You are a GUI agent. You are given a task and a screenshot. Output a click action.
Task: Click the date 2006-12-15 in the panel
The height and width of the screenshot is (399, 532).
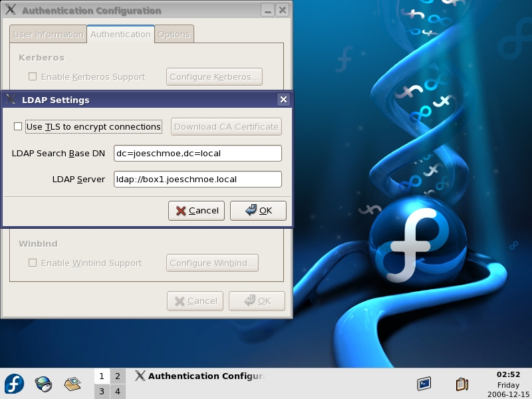pyautogui.click(x=508, y=394)
